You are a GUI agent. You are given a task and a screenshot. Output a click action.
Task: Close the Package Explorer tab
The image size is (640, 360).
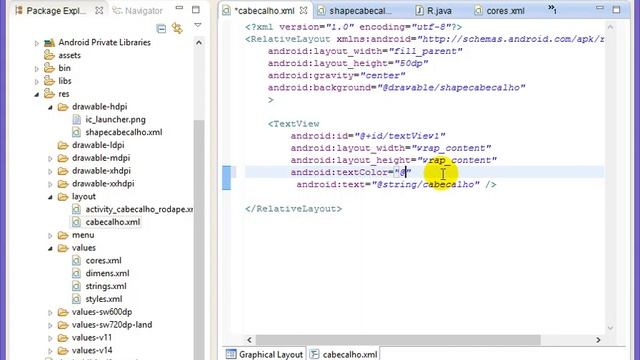coord(99,11)
